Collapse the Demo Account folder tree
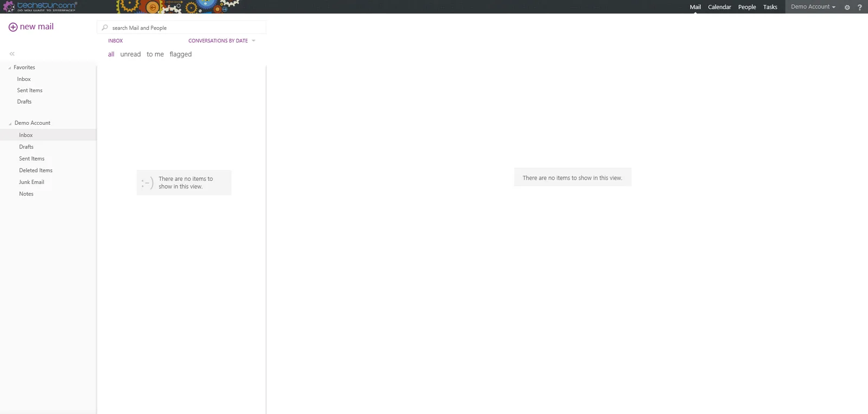Image resolution: width=868 pixels, height=414 pixels. tap(10, 124)
